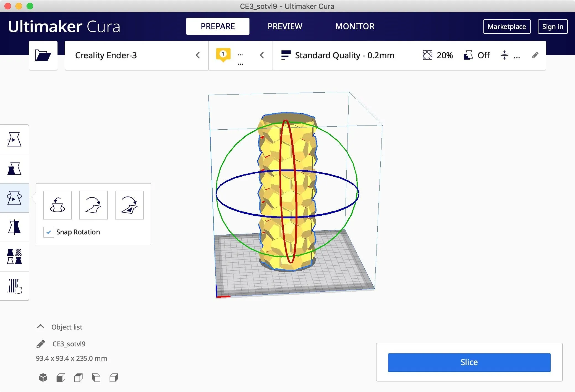The height and width of the screenshot is (392, 575).
Task: Switch to right side view cube icon
Action: 114,378
